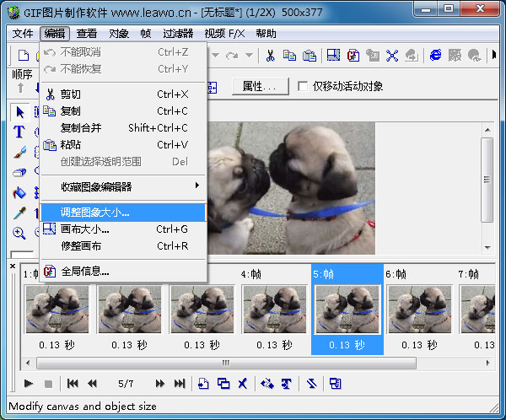Image resolution: width=506 pixels, height=420 pixels.
Task: Select frame 4 thumbnail
Action: coord(275,310)
